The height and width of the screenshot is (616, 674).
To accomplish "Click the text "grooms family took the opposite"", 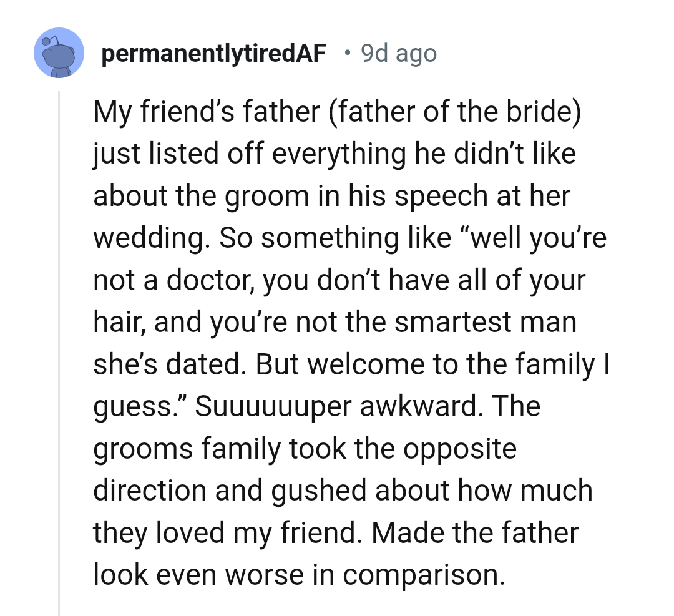I will click(305, 448).
